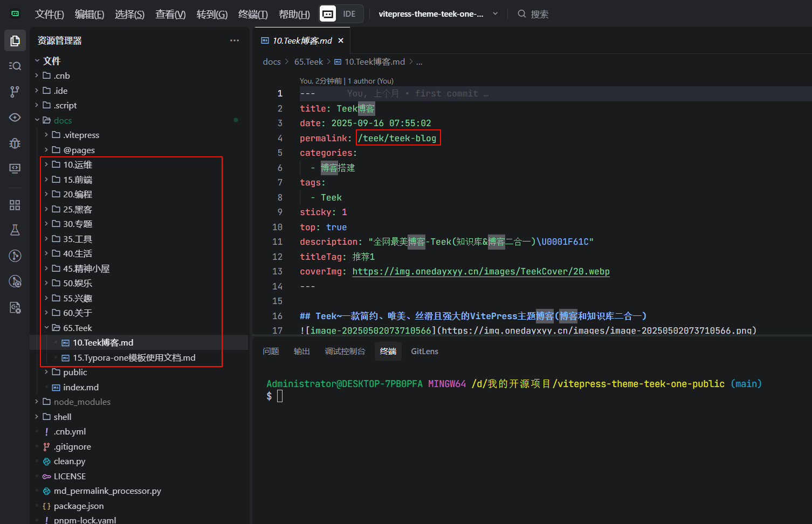The width and height of the screenshot is (812, 524).
Task: Open the 终端(T) menu
Action: click(252, 14)
